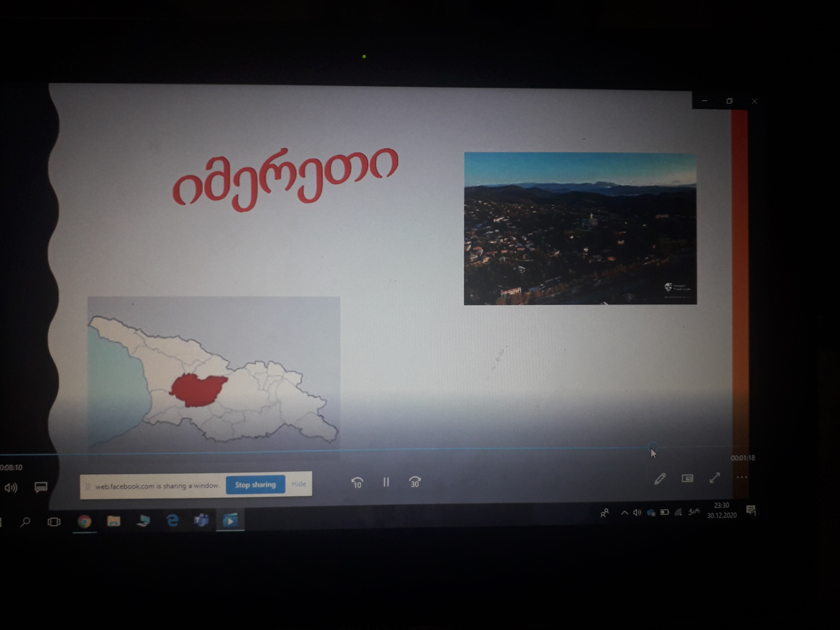840x630 pixels.
Task: Open the Wi-Fi network icon
Action: [x=678, y=512]
